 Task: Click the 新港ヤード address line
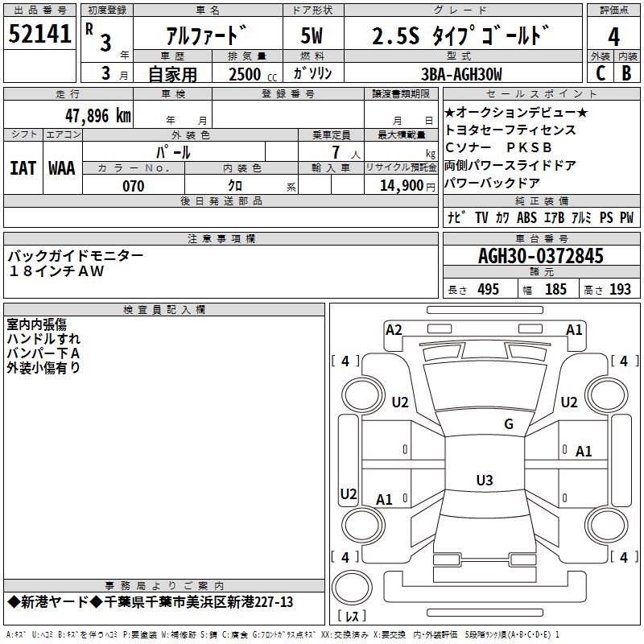tap(151, 602)
